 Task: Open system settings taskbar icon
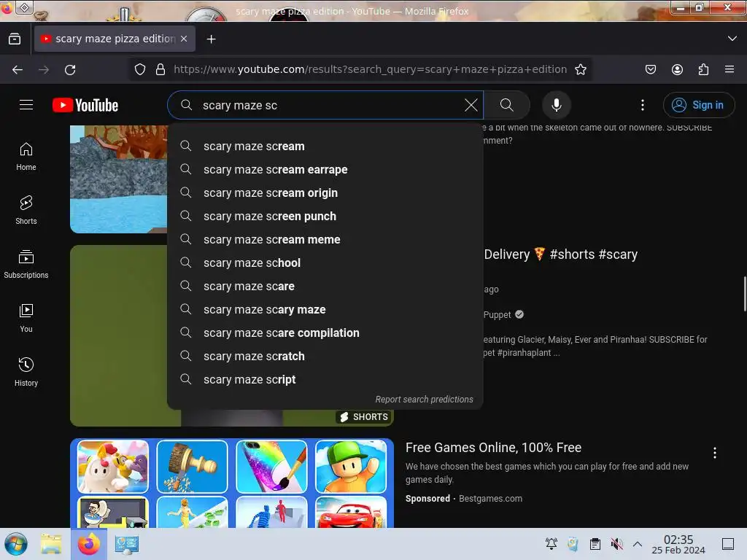click(127, 544)
